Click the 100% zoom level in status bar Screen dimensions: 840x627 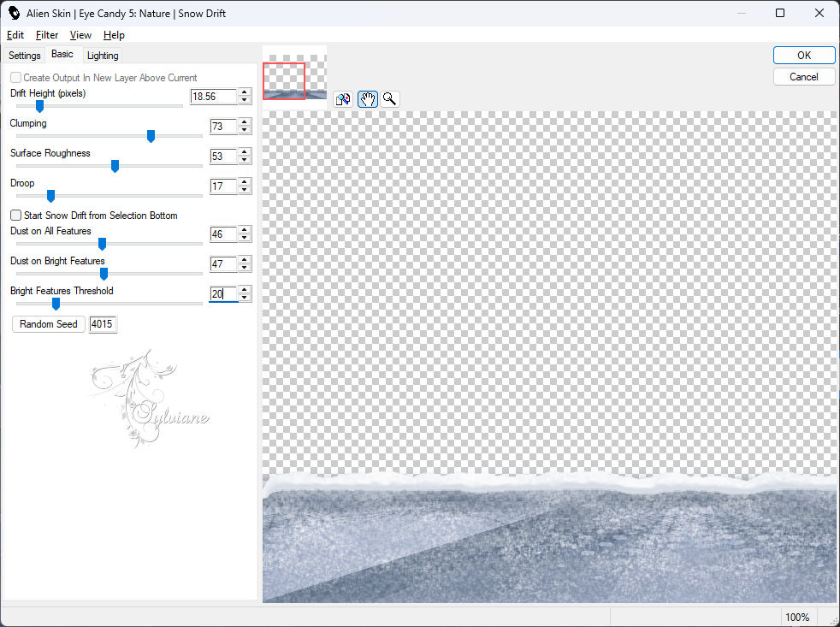[797, 618]
